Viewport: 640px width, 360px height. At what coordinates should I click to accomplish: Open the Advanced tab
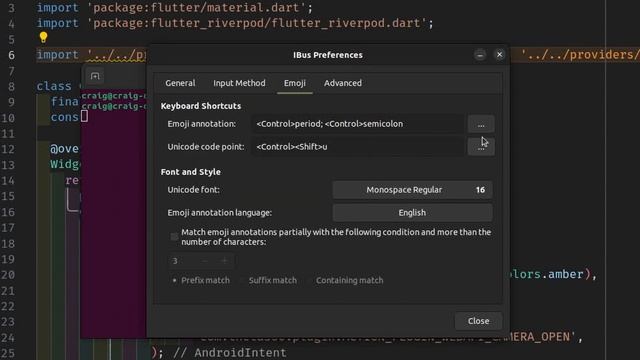pyautogui.click(x=343, y=83)
